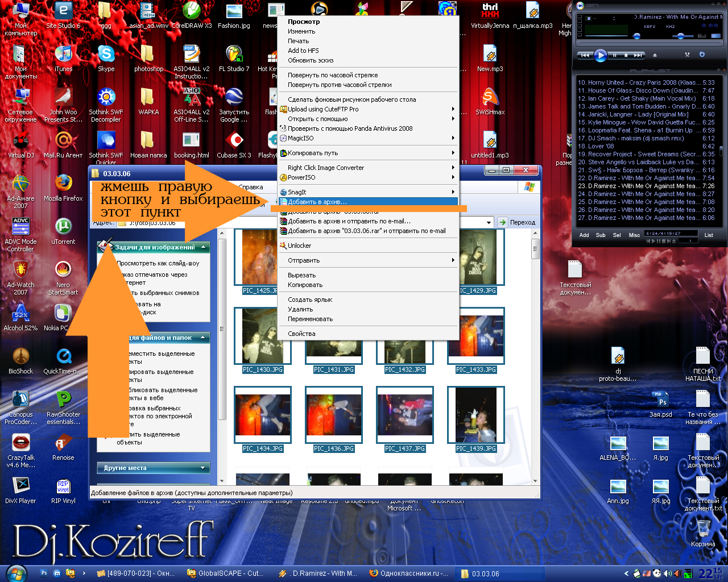The height and width of the screenshot is (582, 728).
Task: Switch to Одноклассники.ru taskbar button
Action: point(409,573)
